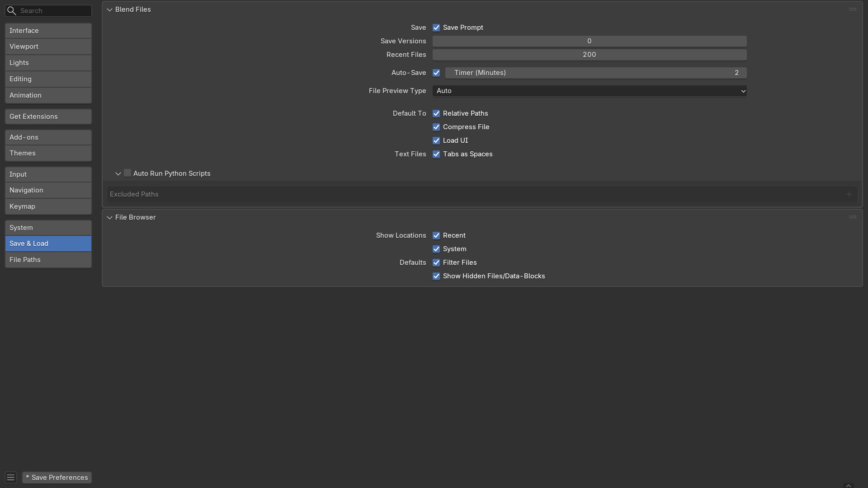868x488 pixels.
Task: Open the File Preview Type dropdown
Action: (x=590, y=91)
